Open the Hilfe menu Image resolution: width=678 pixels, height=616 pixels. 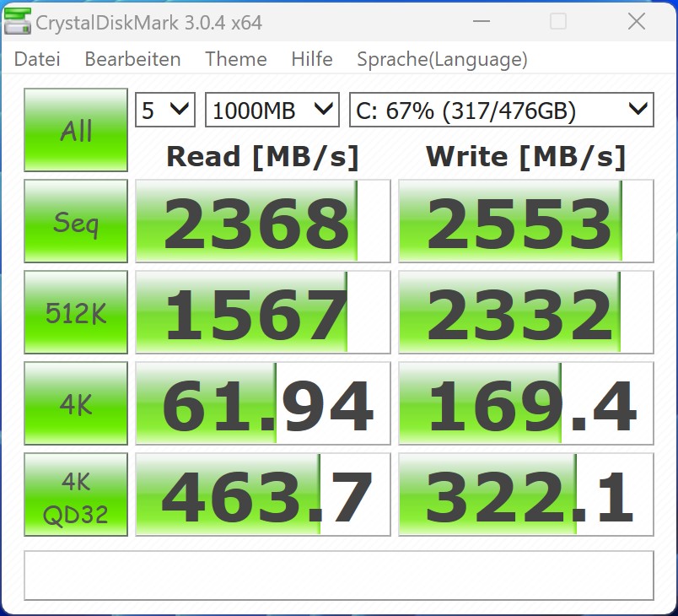click(x=312, y=59)
